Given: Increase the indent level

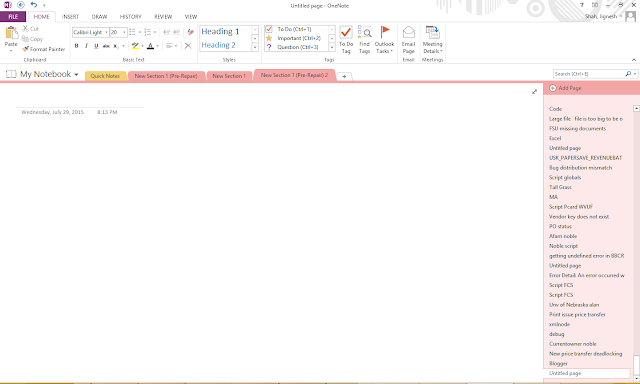Looking at the screenshot, I should (x=176, y=32).
